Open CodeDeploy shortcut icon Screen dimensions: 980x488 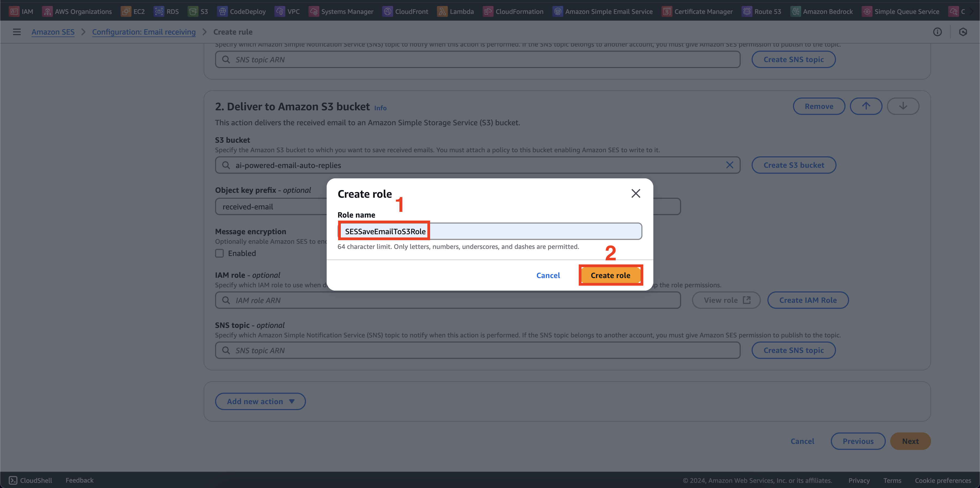click(x=222, y=11)
